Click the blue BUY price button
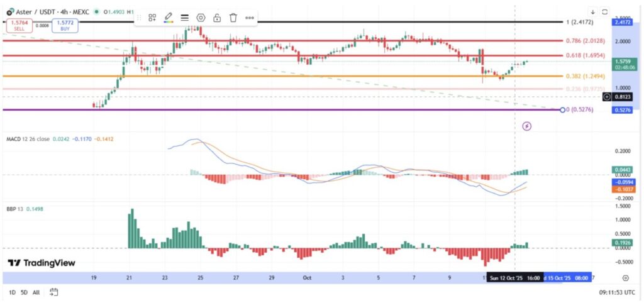This screenshot has height=303, width=644. [67, 25]
